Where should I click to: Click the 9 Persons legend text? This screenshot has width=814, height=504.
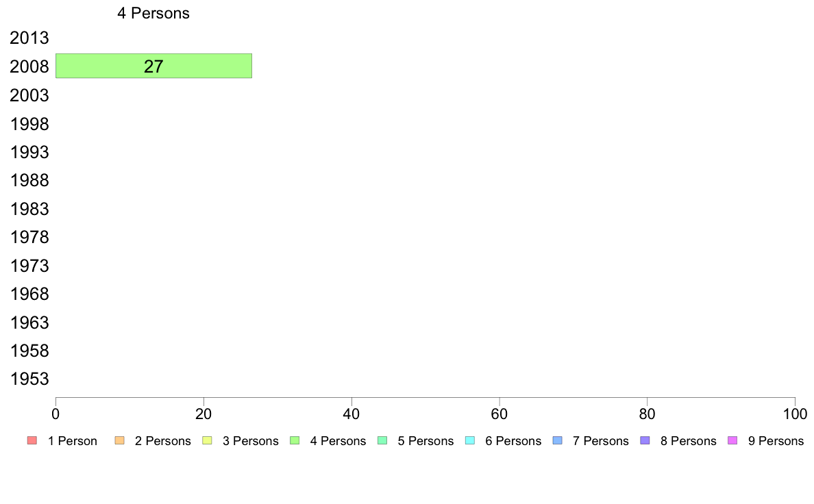coord(776,441)
